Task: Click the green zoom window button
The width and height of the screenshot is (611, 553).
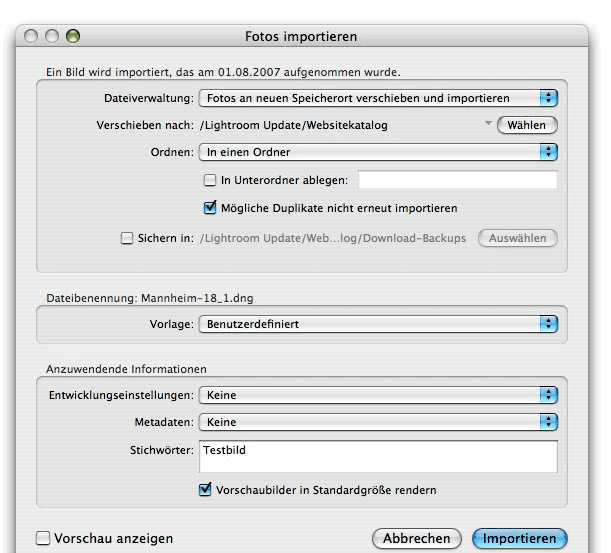Action: point(73,36)
